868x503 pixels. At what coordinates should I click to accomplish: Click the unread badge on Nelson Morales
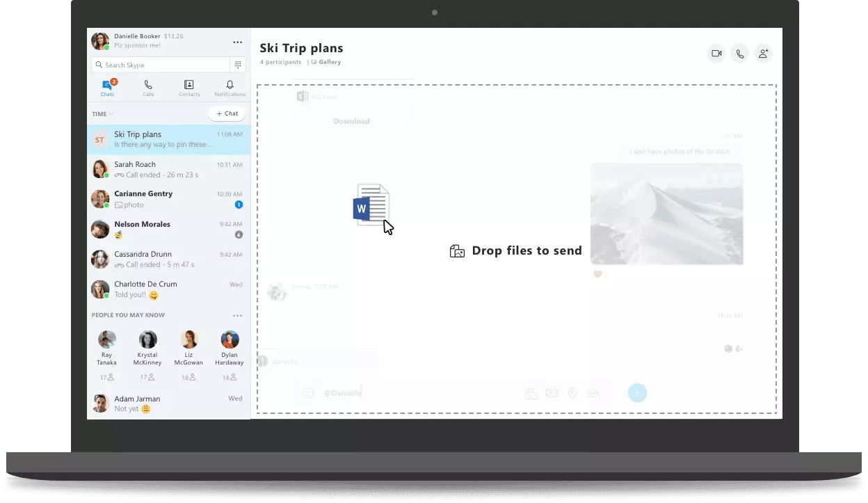tap(239, 234)
